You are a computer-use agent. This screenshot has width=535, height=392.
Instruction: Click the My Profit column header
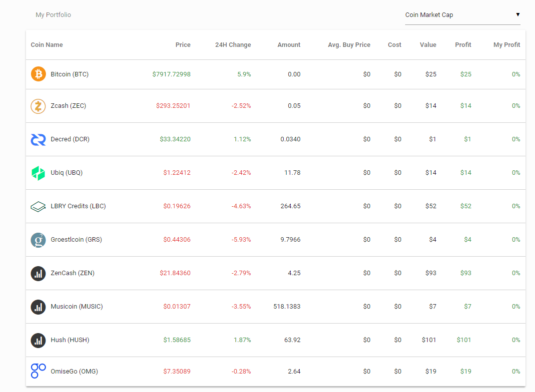click(x=507, y=44)
